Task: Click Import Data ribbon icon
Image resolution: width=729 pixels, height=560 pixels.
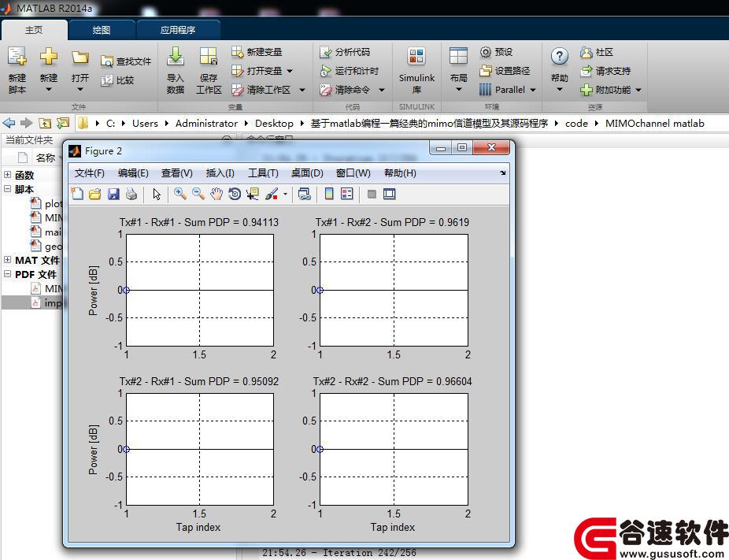Action: (x=176, y=71)
